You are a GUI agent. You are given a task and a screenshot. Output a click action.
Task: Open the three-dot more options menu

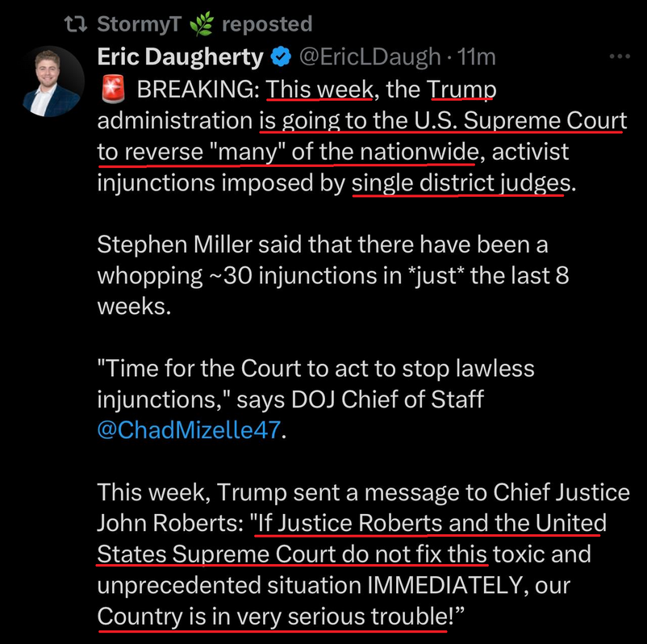619,57
